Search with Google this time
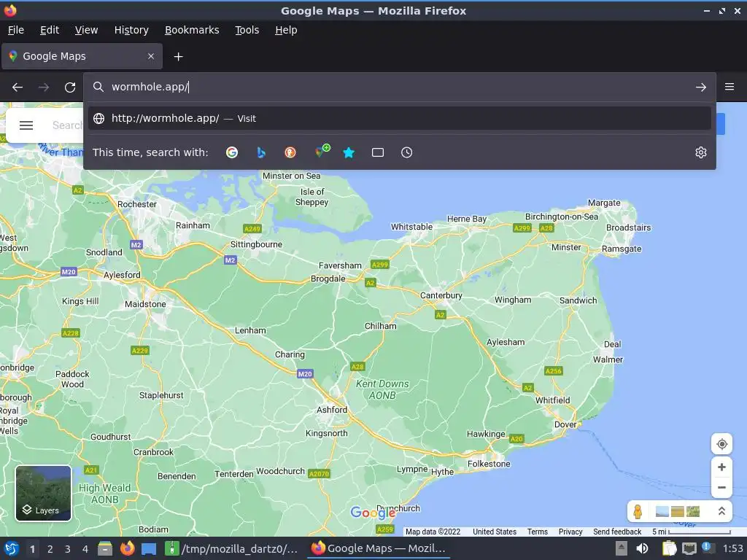The width and height of the screenshot is (747, 560). (232, 152)
